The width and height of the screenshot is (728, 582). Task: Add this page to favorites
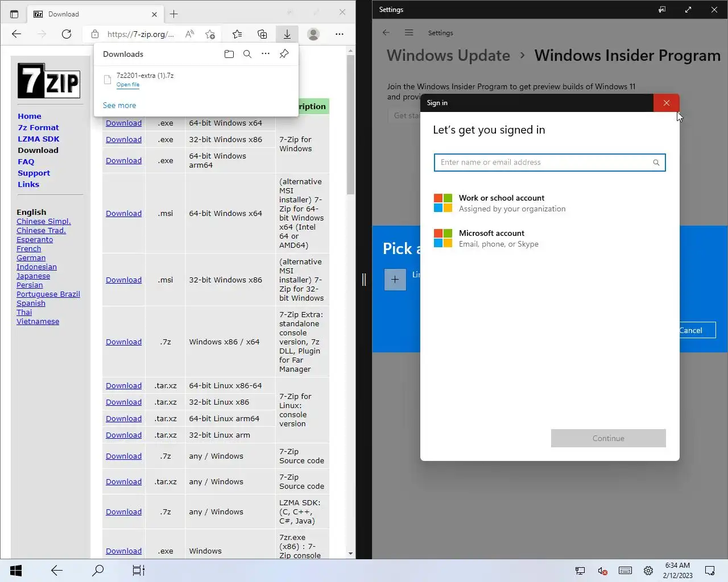tap(210, 34)
